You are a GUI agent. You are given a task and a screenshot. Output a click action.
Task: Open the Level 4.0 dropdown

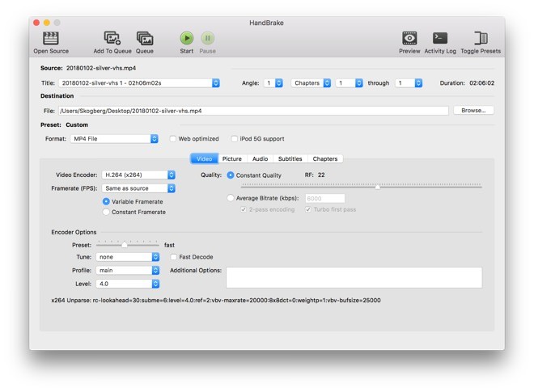[x=128, y=284]
